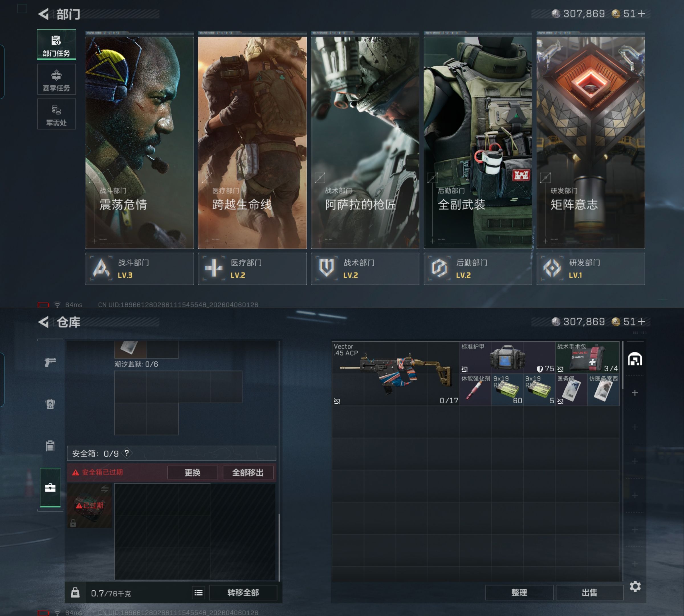Click the stash home icon on right
This screenshot has width=684, height=616.
point(635,359)
